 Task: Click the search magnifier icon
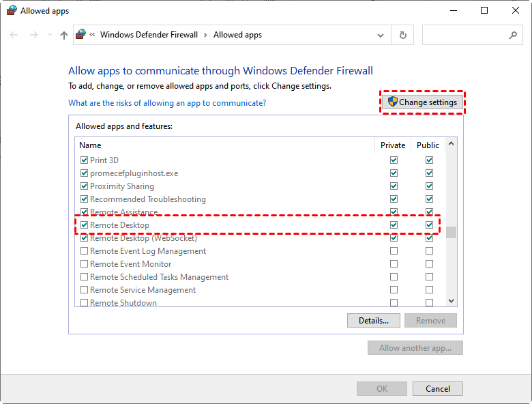513,35
